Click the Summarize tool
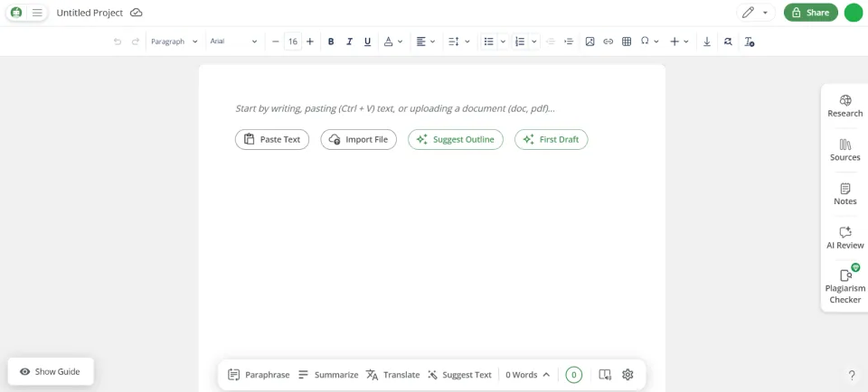This screenshot has height=392, width=868. click(327, 375)
